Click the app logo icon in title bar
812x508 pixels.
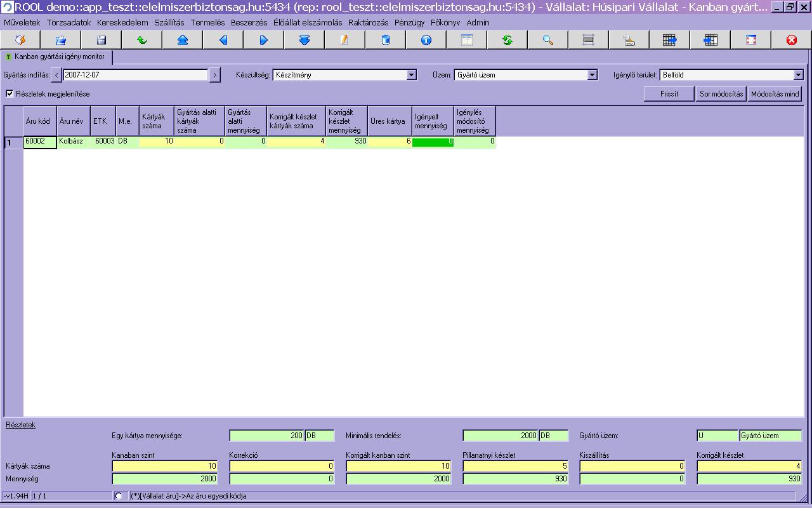tap(7, 8)
